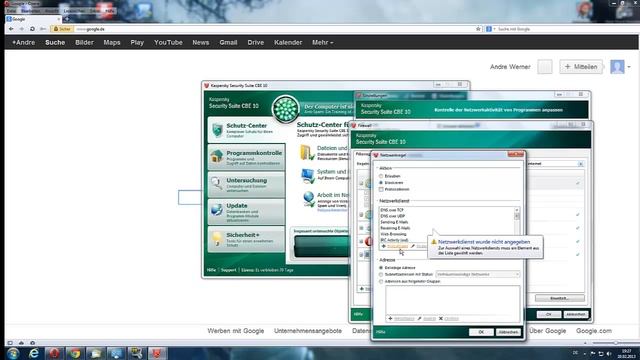Open Chrome icon on taskbar

pyautogui.click(x=75, y=353)
